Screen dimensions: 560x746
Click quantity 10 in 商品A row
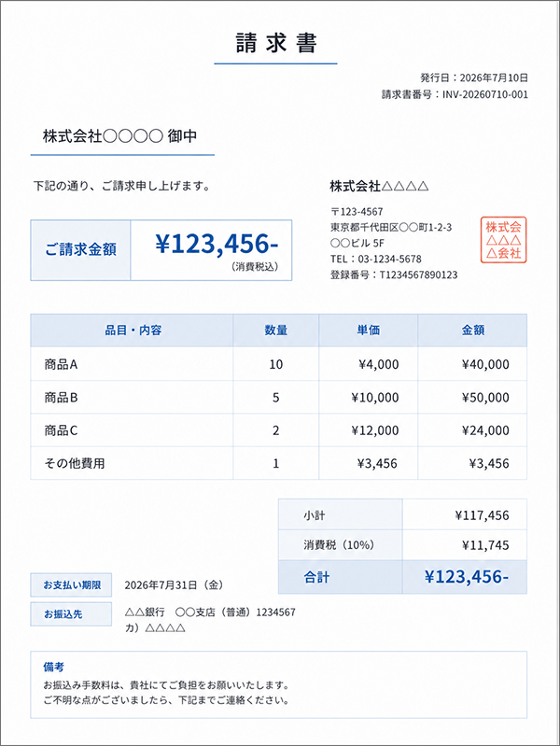(276, 364)
